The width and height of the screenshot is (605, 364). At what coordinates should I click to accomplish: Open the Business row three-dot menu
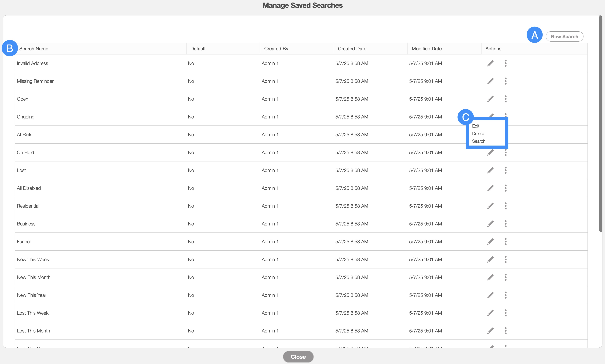tap(506, 224)
